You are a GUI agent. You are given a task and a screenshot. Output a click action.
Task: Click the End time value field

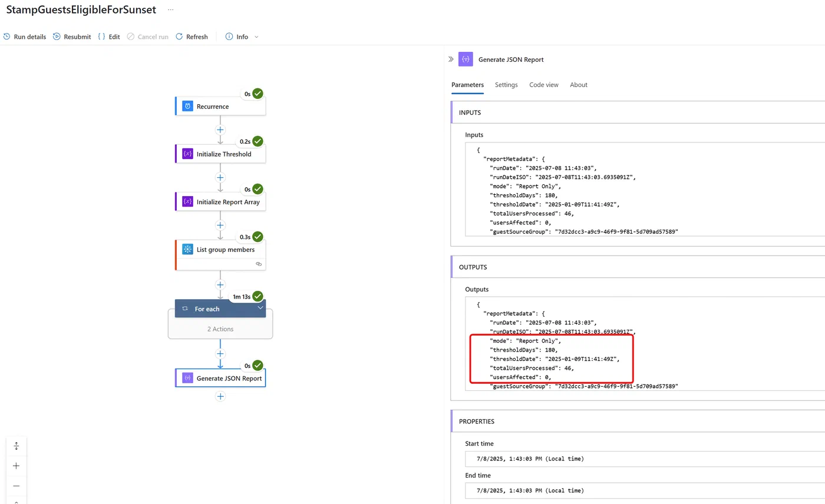pos(645,490)
